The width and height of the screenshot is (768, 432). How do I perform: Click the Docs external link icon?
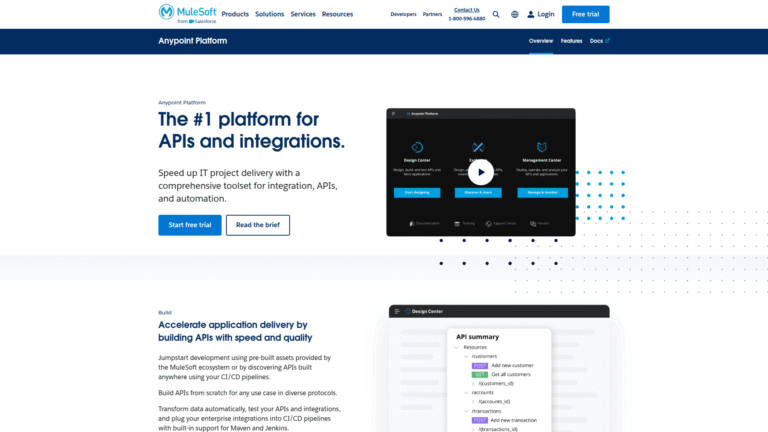(607, 41)
